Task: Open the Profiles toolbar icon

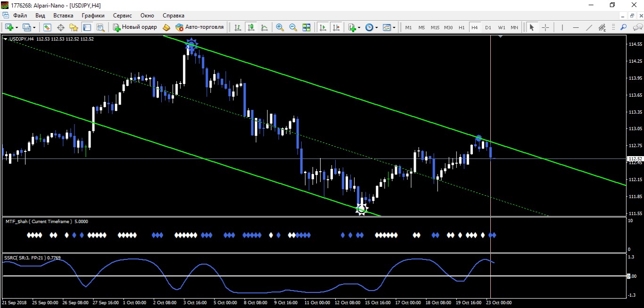Action: click(26, 27)
